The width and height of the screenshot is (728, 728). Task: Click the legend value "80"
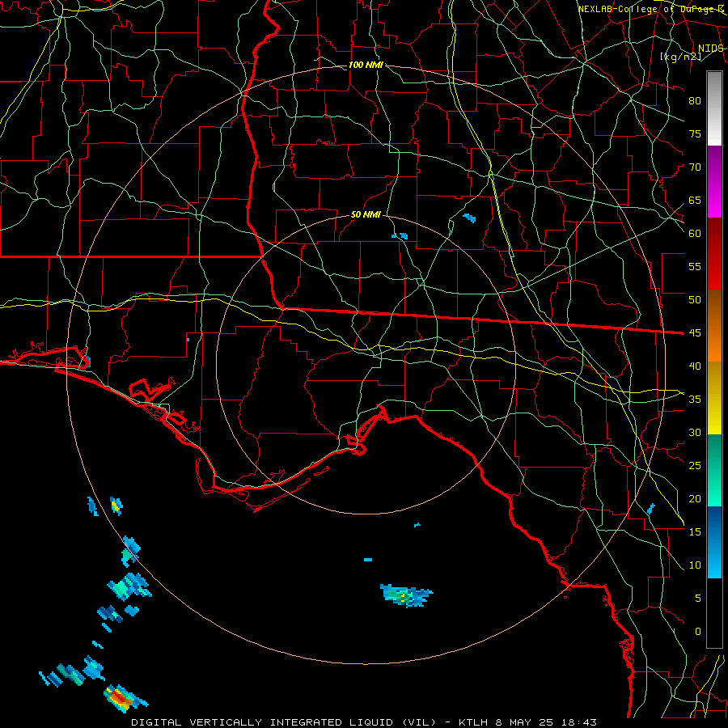pos(695,101)
